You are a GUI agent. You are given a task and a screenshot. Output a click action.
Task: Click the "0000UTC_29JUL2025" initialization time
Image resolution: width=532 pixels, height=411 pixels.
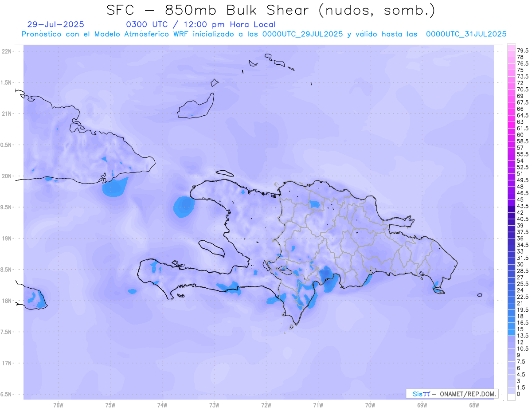tap(302, 34)
